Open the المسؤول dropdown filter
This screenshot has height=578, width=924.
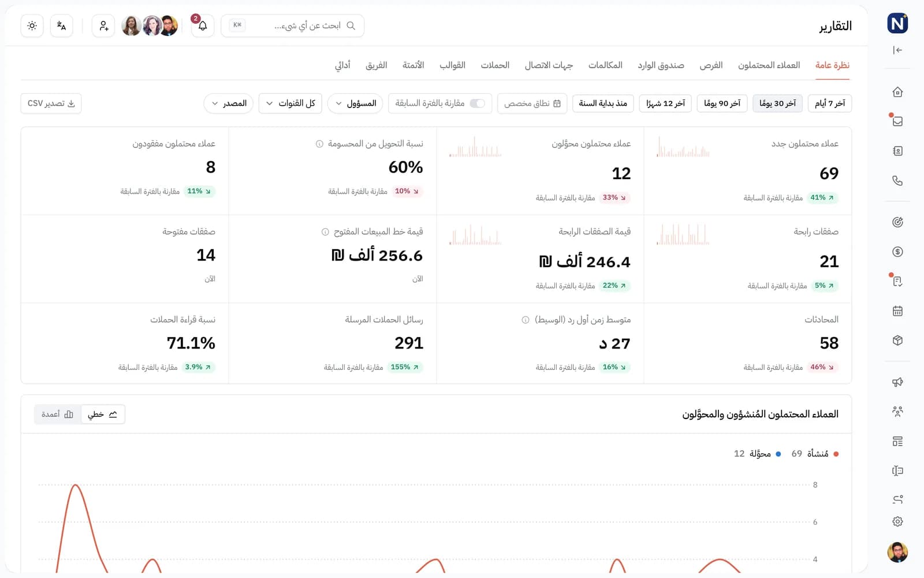[x=355, y=103]
